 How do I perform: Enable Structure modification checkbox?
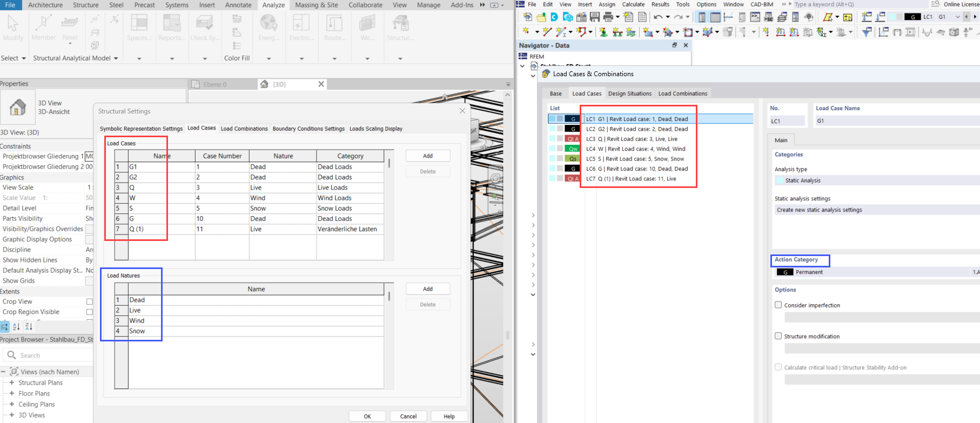pos(778,335)
